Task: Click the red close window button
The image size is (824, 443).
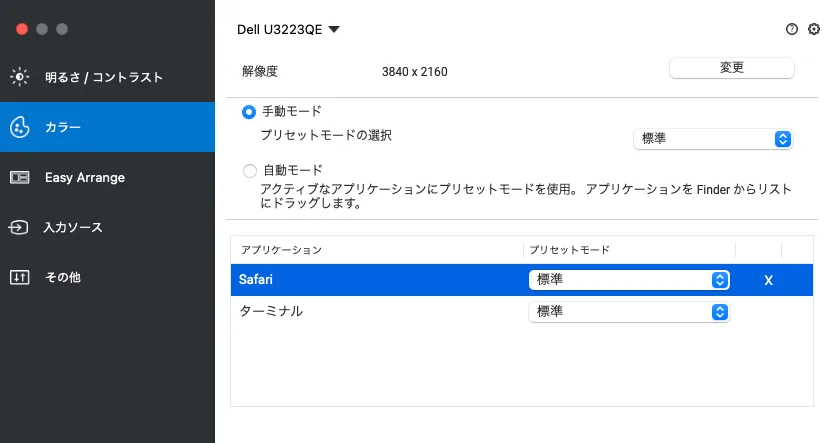Action: (22, 29)
